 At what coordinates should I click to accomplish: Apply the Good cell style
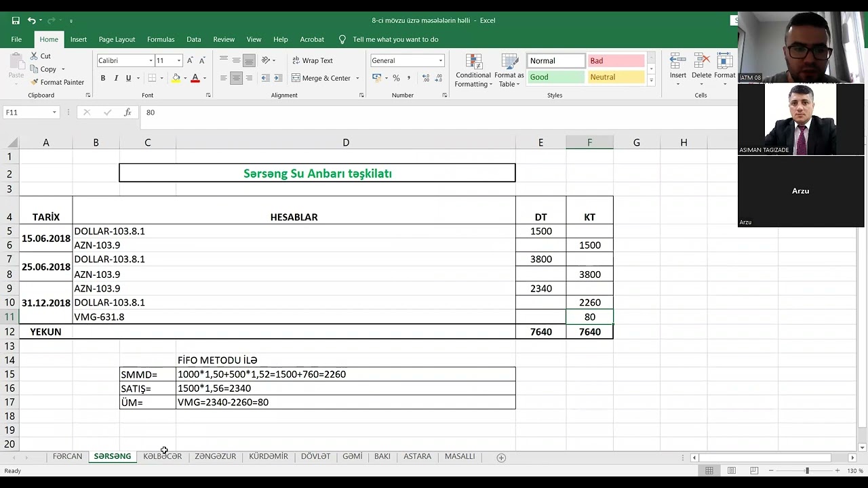tap(555, 77)
